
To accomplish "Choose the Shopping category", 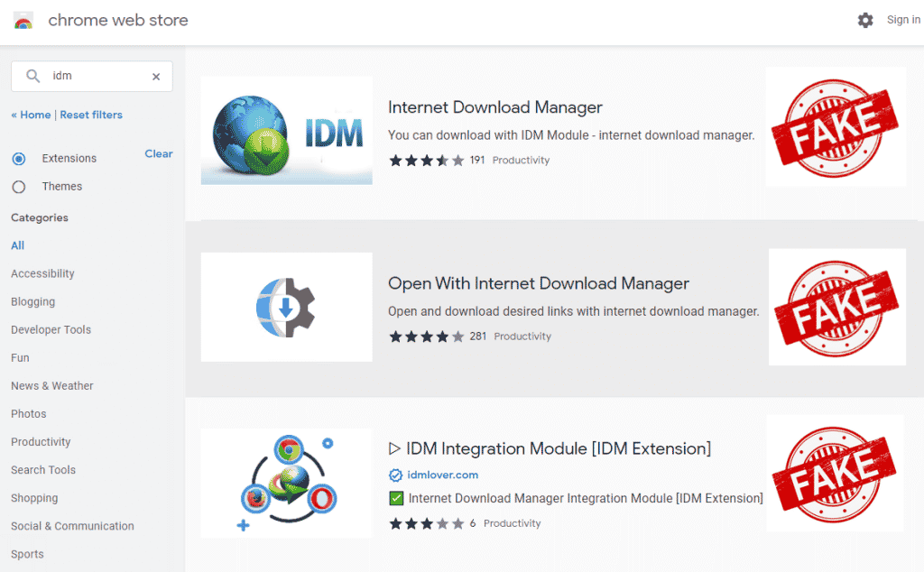I will [x=34, y=498].
